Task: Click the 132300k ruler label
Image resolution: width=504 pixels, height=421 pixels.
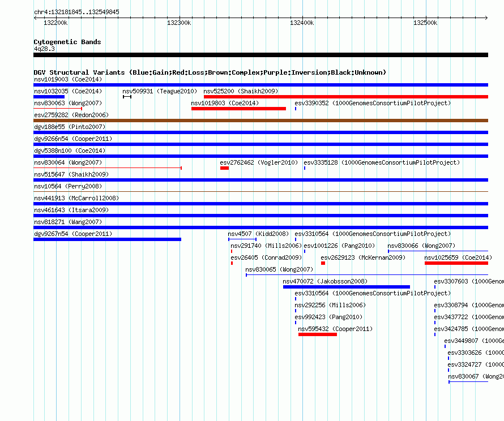Action: click(x=179, y=23)
